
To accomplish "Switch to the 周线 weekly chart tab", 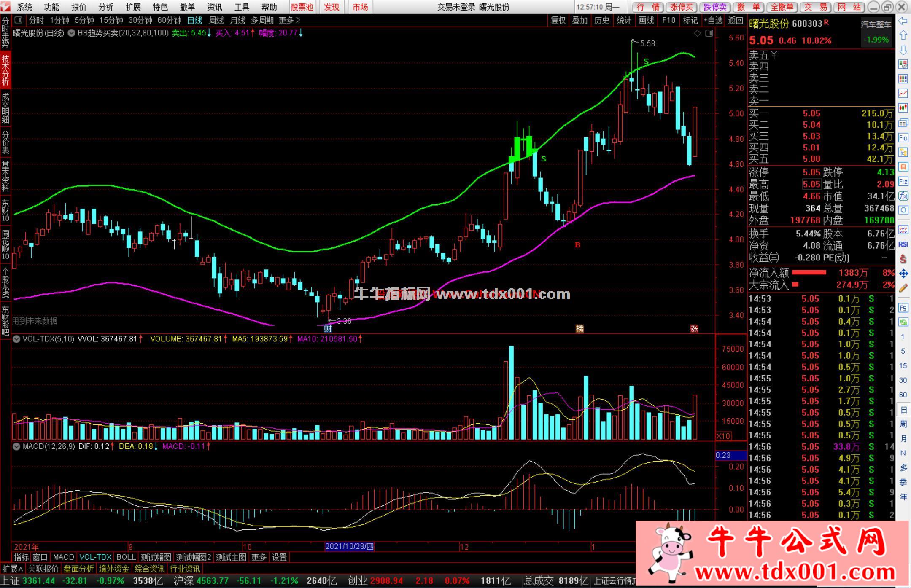I will [216, 20].
